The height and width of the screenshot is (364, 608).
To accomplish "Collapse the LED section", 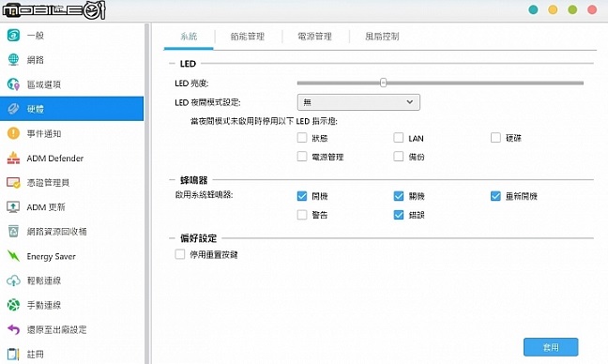I will pyautogui.click(x=172, y=63).
